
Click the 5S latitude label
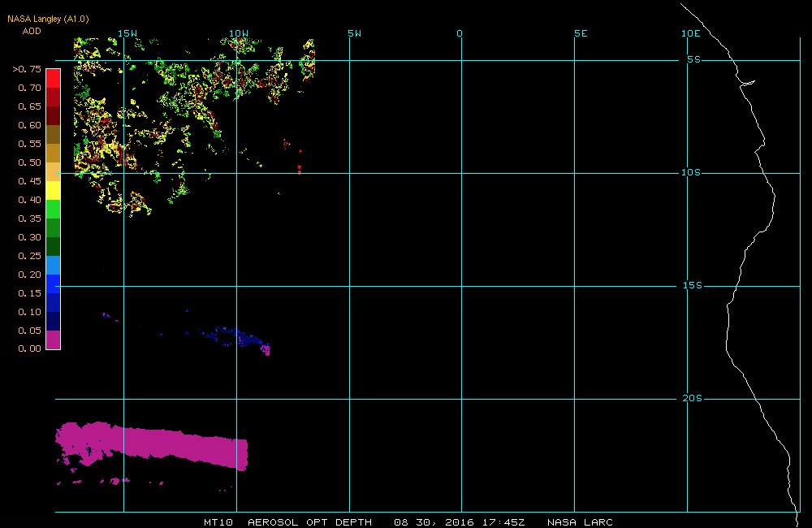click(x=693, y=59)
